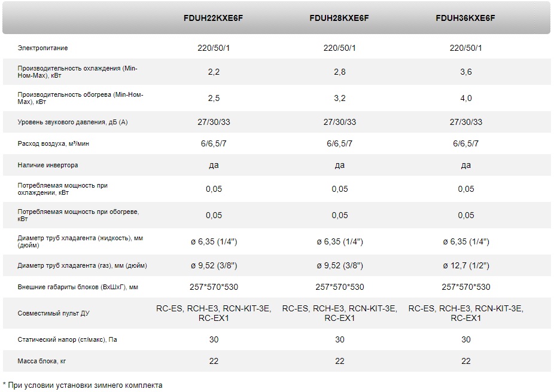Image resolution: width=554 pixels, height=392 pixels.
Task: Click the Электропитание row label
Action: point(42,48)
